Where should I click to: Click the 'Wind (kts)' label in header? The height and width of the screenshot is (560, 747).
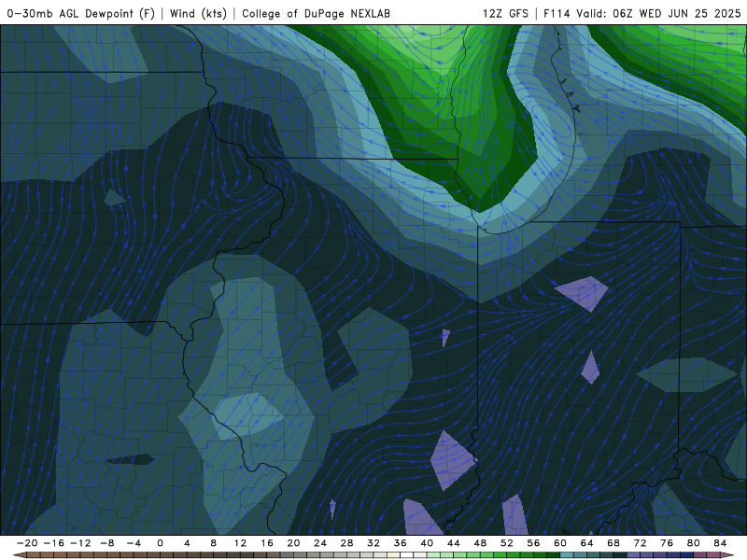click(x=198, y=13)
